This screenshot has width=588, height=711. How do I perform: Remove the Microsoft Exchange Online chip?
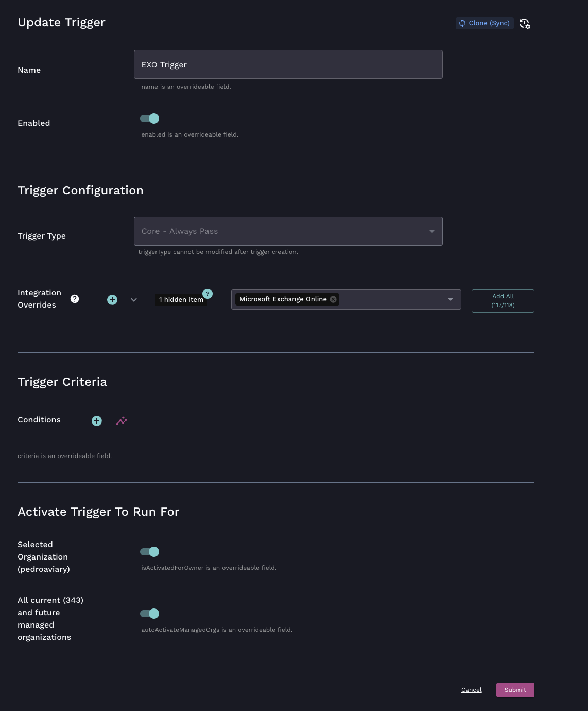pyautogui.click(x=333, y=299)
